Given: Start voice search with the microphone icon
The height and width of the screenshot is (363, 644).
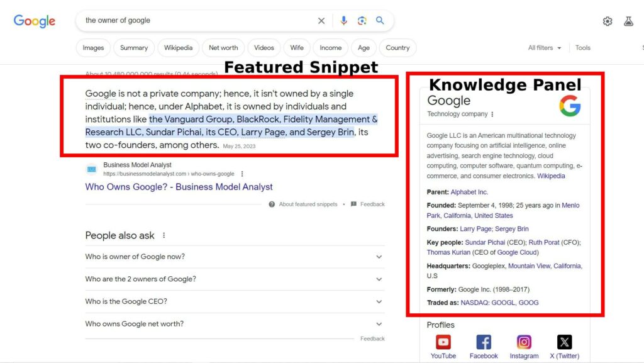Looking at the screenshot, I should pyautogui.click(x=344, y=21).
